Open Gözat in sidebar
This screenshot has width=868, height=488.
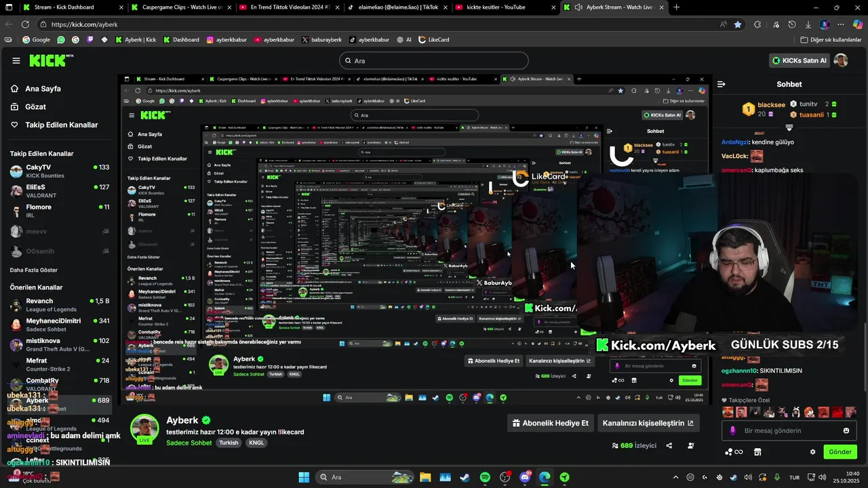tap(28, 107)
